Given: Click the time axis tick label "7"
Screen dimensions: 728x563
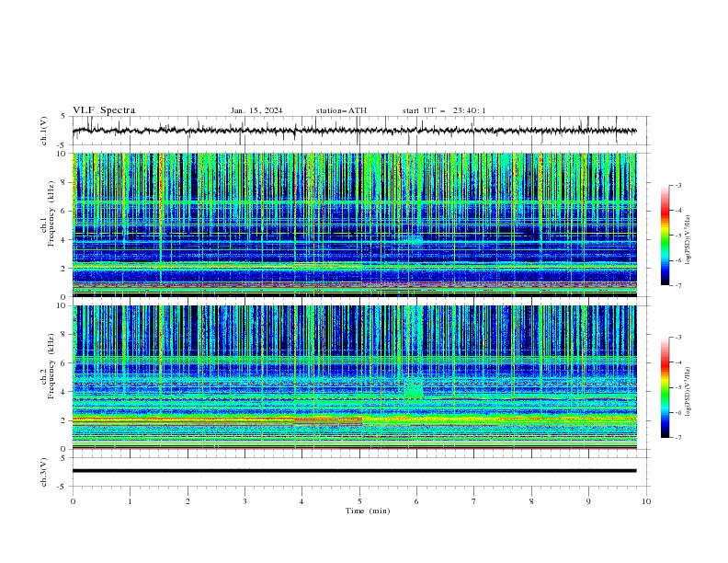Looking at the screenshot, I should click(474, 501).
